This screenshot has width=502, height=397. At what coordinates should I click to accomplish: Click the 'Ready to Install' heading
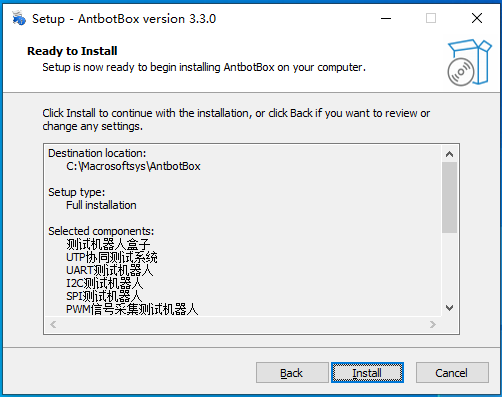pyautogui.click(x=72, y=51)
